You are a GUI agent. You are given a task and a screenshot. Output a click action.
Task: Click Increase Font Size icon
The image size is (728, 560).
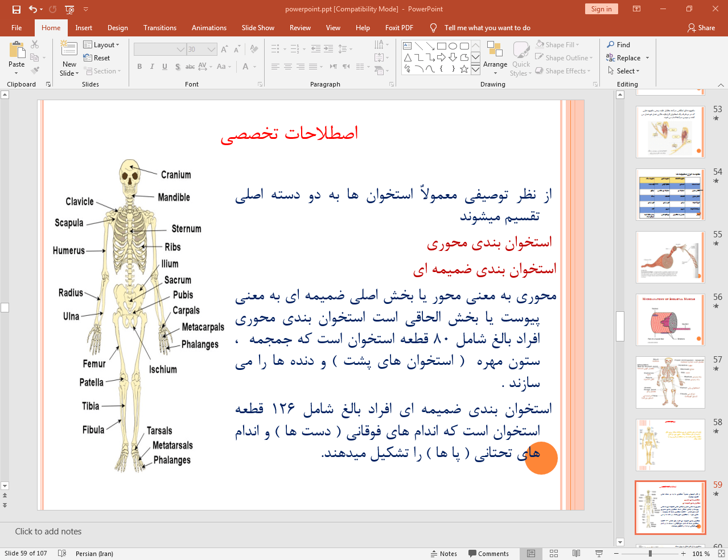[224, 50]
